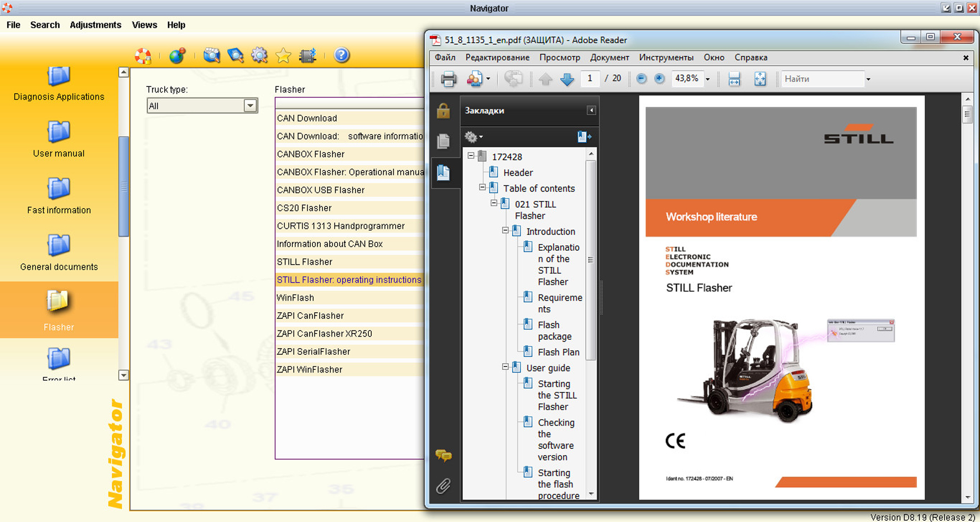Image resolution: width=980 pixels, height=522 pixels.
Task: Click the Найти search field
Action: 822,79
